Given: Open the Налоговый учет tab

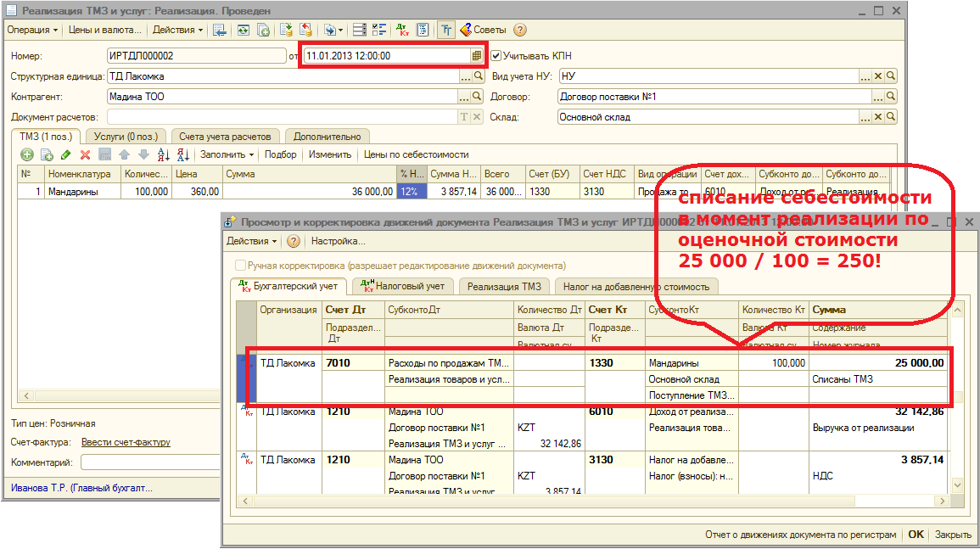Looking at the screenshot, I should [x=403, y=286].
